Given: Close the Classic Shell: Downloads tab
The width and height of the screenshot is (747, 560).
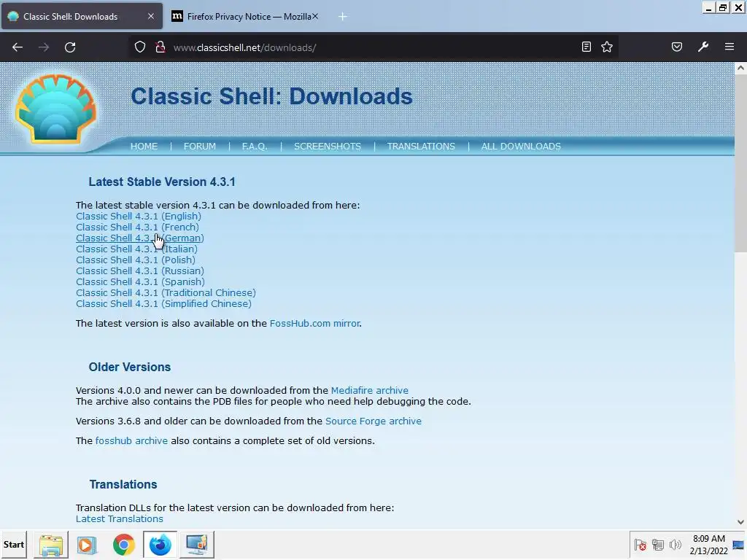Looking at the screenshot, I should (x=151, y=16).
